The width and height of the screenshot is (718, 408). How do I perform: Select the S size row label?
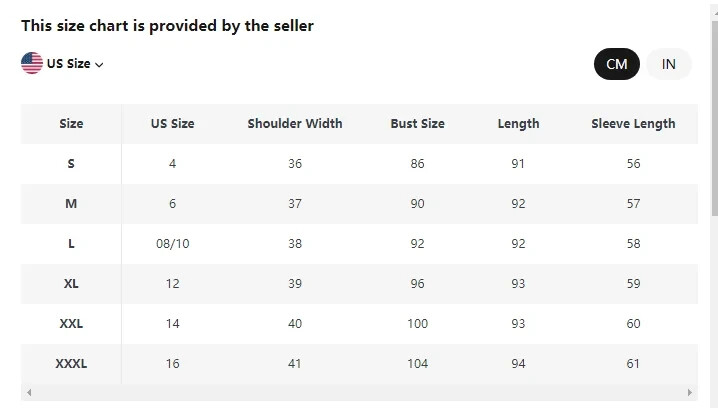(x=71, y=163)
